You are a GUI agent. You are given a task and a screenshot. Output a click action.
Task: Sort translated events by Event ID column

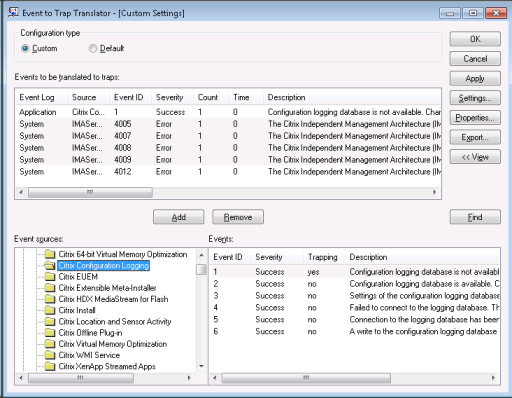click(130, 97)
